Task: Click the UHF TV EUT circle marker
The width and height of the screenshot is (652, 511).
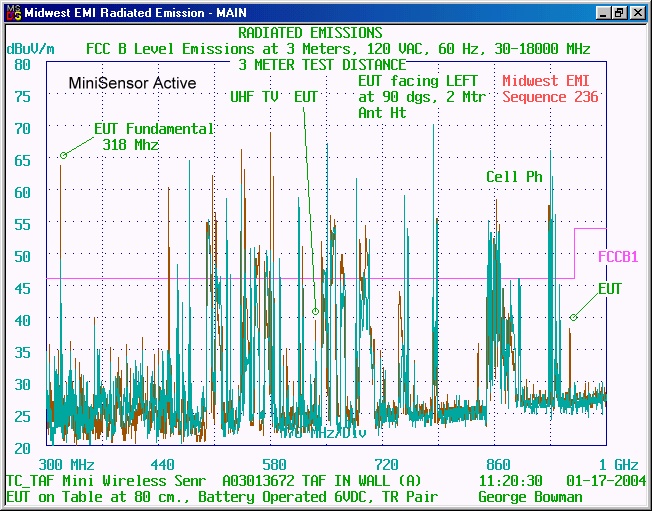Action: point(315,312)
